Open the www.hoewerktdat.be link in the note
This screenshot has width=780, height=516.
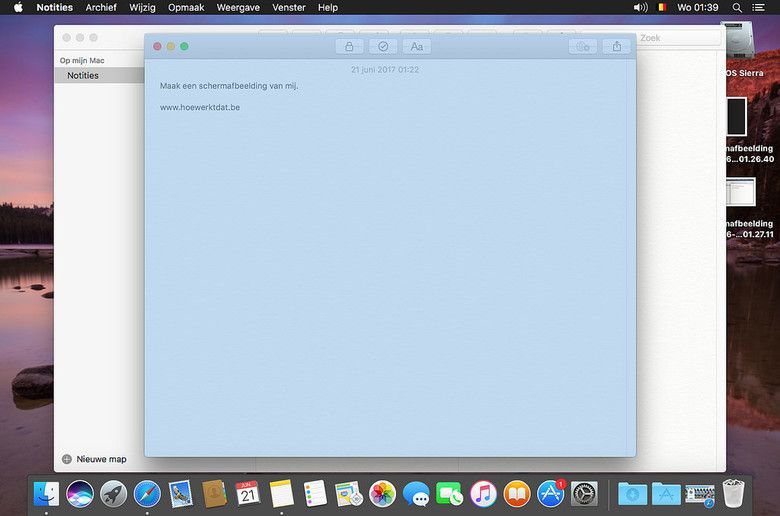200,107
